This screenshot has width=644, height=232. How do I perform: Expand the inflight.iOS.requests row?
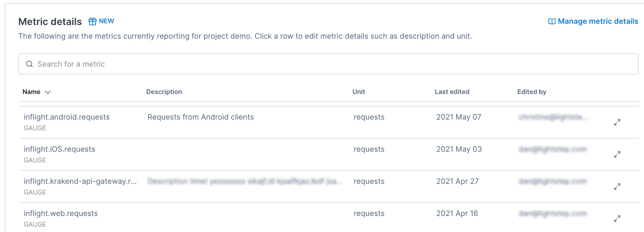pyautogui.click(x=617, y=154)
